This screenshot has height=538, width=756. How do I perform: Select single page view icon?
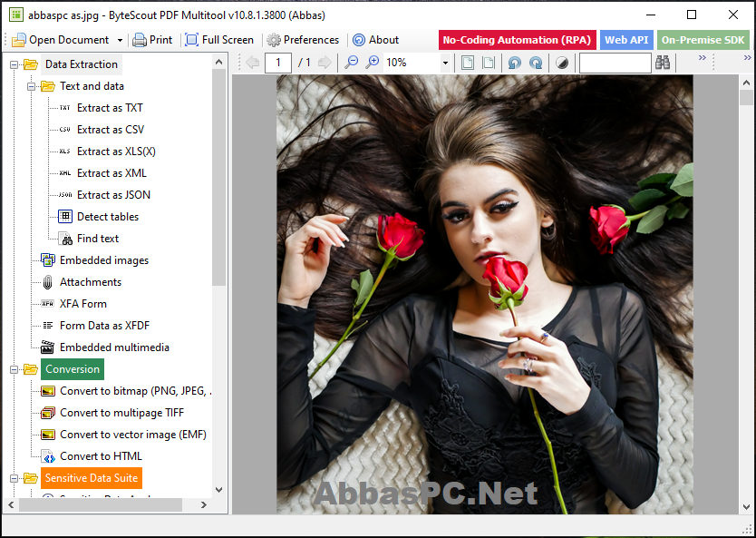coord(467,63)
